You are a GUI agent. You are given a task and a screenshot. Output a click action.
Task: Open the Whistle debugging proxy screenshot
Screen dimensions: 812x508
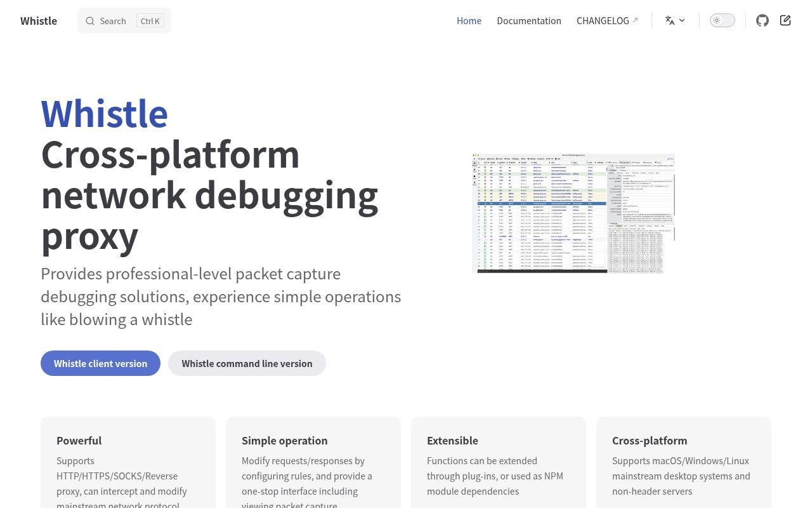pos(573,213)
